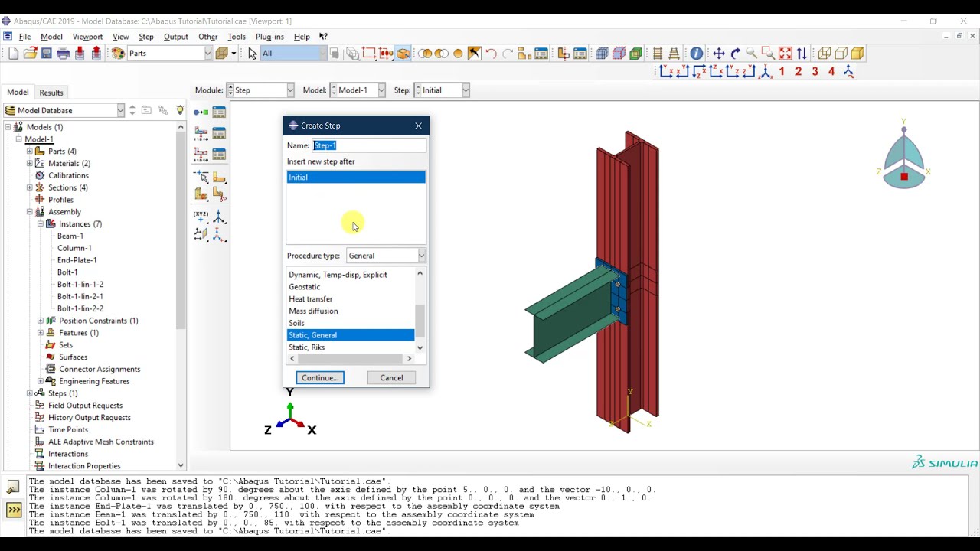
Task: Open the Step dropdown showing Initial
Action: (x=465, y=90)
